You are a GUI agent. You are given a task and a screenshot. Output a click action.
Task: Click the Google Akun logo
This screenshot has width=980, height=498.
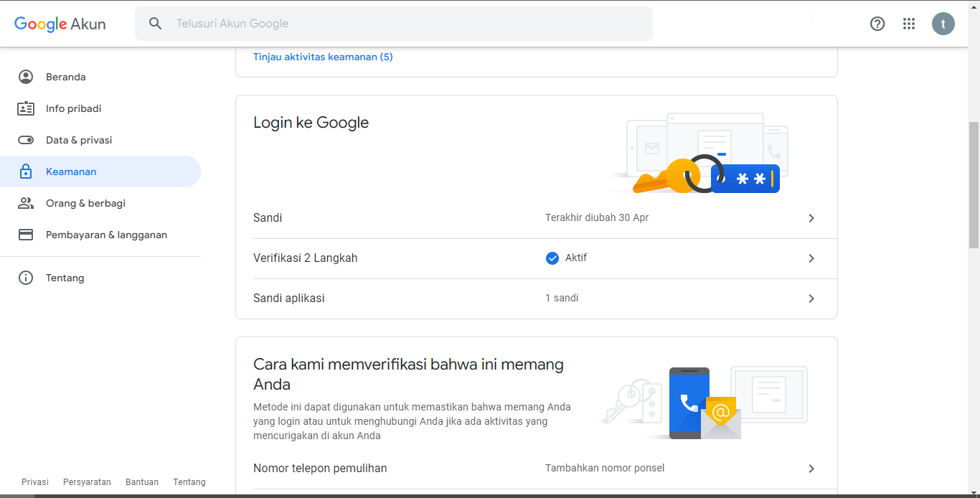(60, 24)
